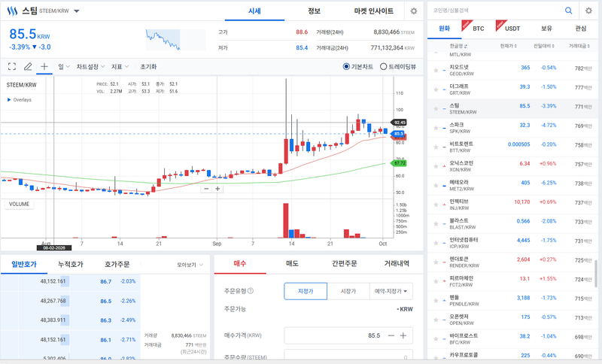Open 거래내역 tab
This screenshot has height=364, width=602.
397,263
